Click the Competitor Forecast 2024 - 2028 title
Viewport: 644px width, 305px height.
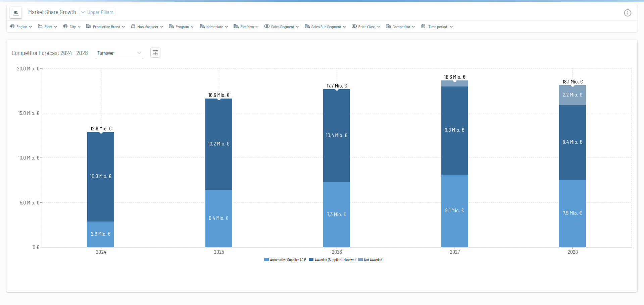click(x=50, y=53)
